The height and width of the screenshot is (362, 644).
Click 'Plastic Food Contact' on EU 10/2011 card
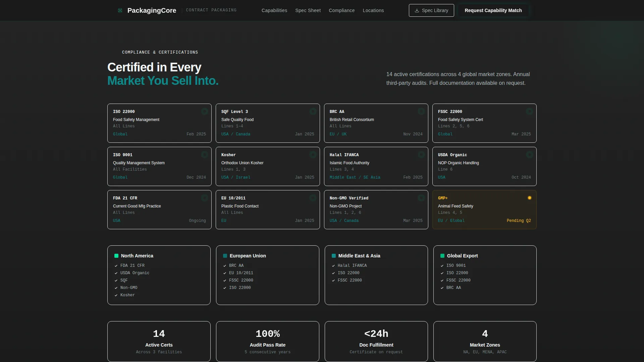(x=240, y=206)
